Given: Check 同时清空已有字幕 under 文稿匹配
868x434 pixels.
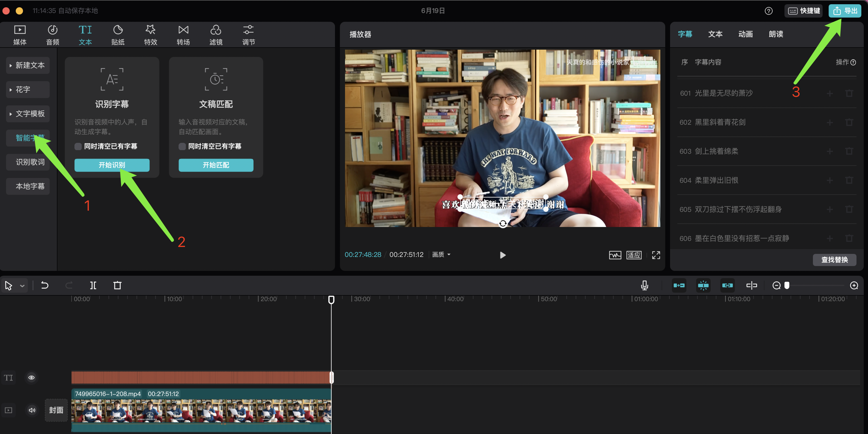Looking at the screenshot, I should [182, 146].
